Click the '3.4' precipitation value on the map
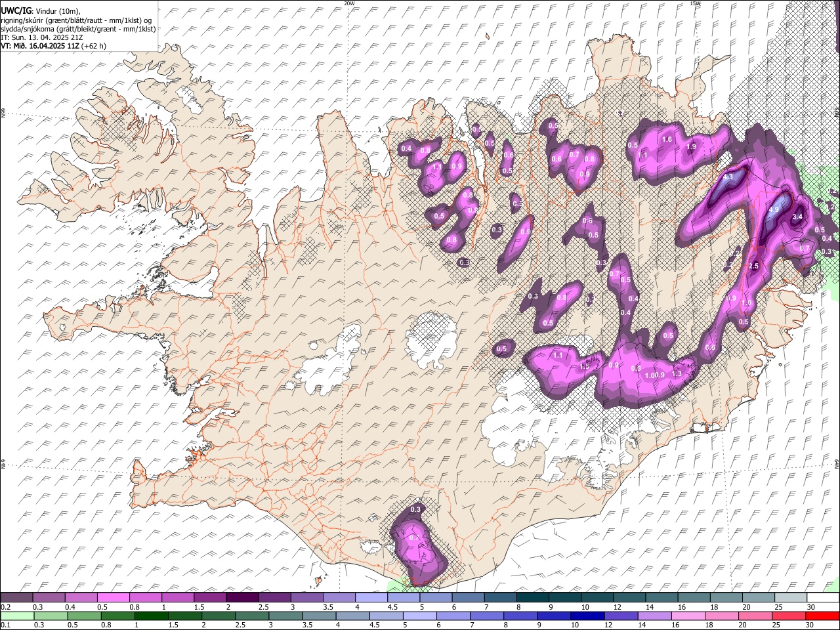 tap(797, 217)
